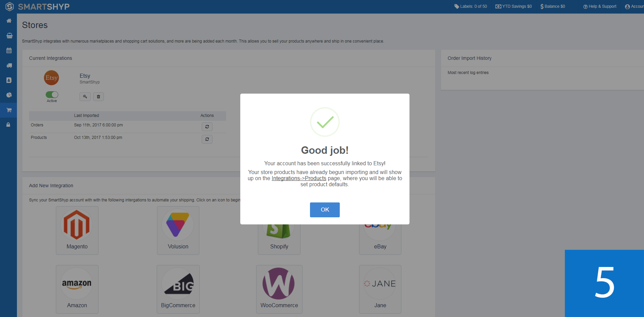Open the Account menu in header

pyautogui.click(x=634, y=6)
